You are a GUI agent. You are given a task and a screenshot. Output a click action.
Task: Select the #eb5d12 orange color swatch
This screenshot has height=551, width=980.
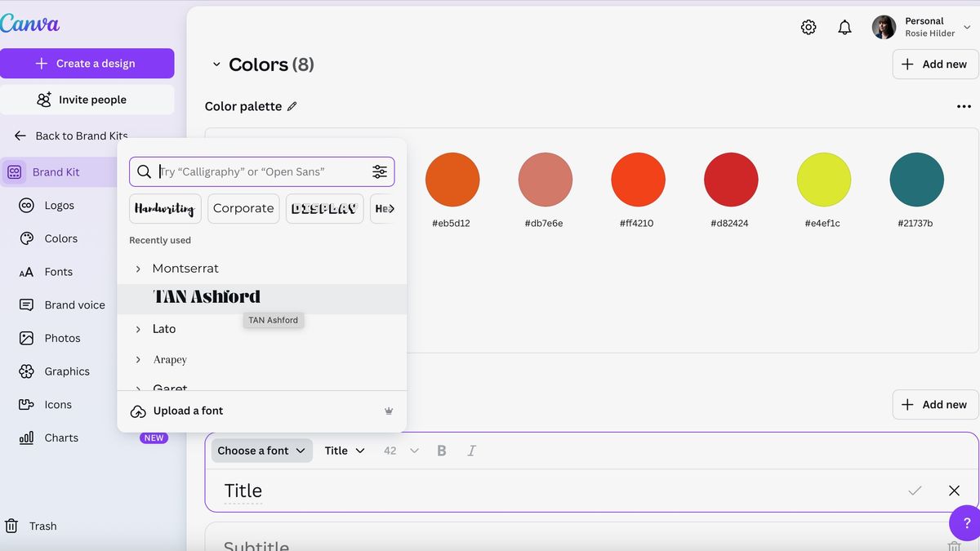(452, 179)
